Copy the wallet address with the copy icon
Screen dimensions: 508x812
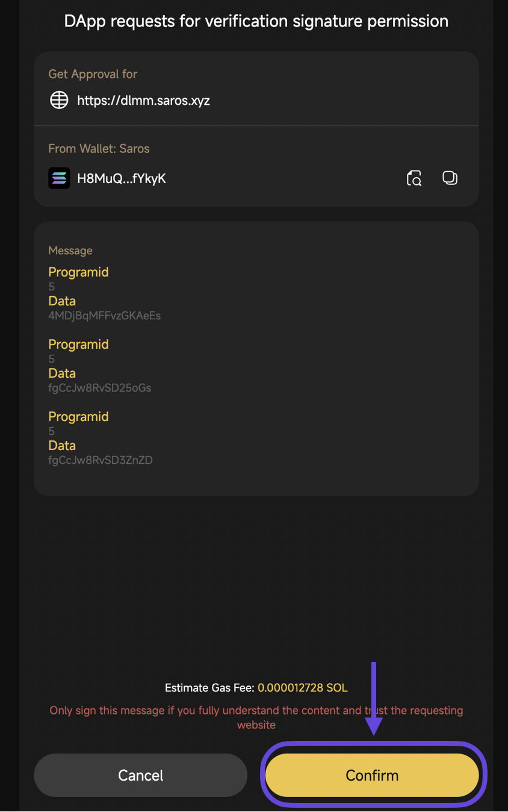point(450,178)
